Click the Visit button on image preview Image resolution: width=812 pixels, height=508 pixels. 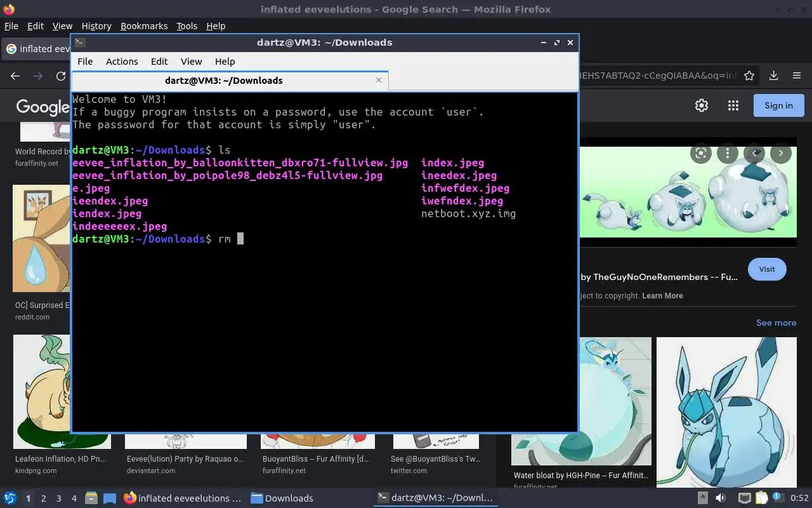(x=766, y=269)
